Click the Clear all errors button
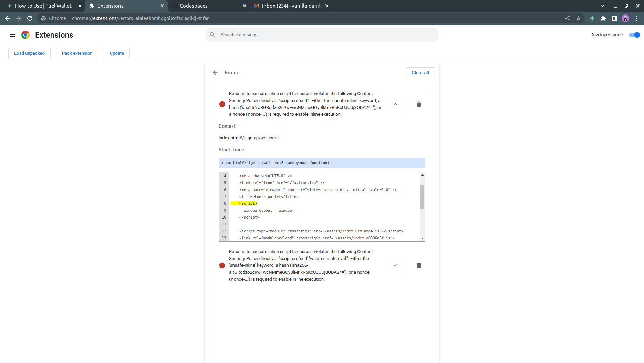The height and width of the screenshot is (363, 644). (x=420, y=73)
